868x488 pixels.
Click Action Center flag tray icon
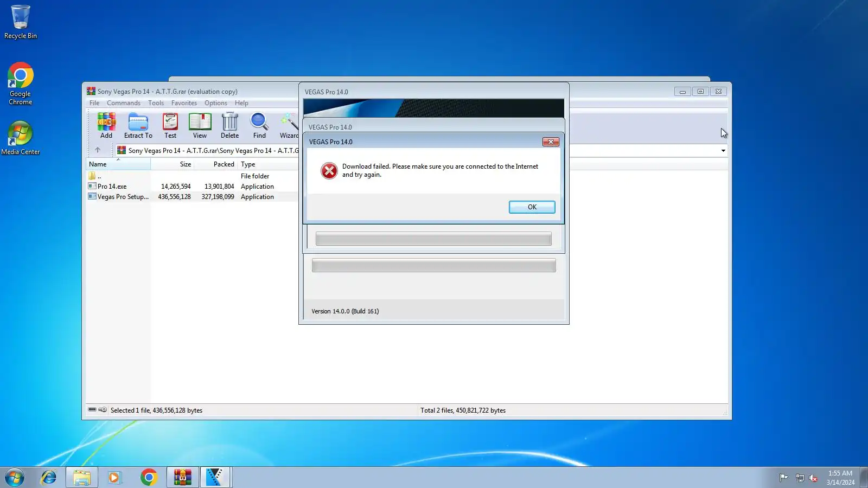pos(784,478)
